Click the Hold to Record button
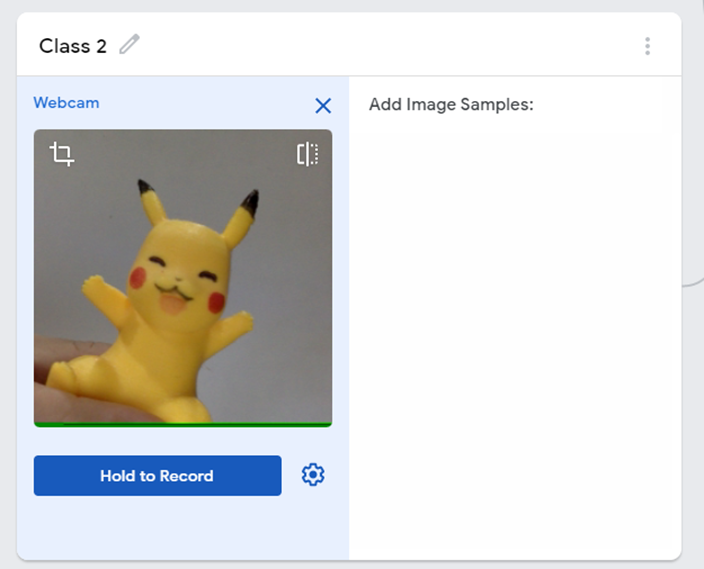 [x=158, y=476]
